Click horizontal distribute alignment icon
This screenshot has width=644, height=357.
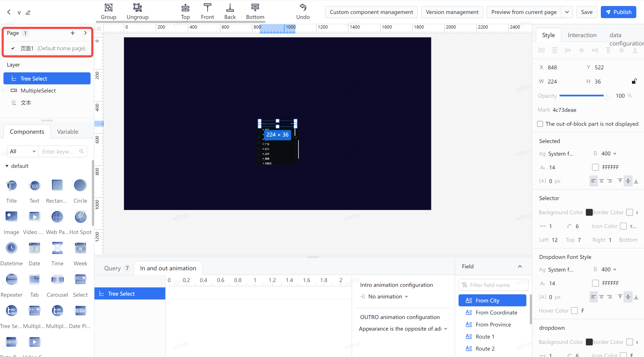tap(541, 50)
